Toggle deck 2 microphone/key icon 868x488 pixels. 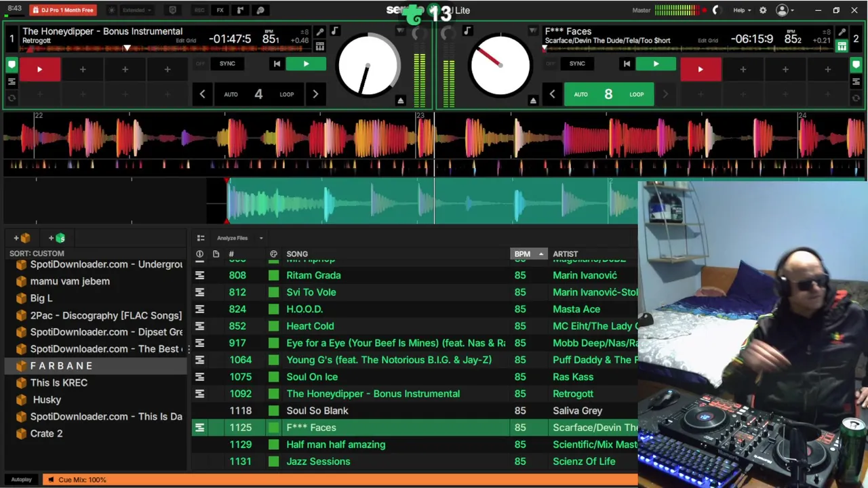[x=842, y=32]
